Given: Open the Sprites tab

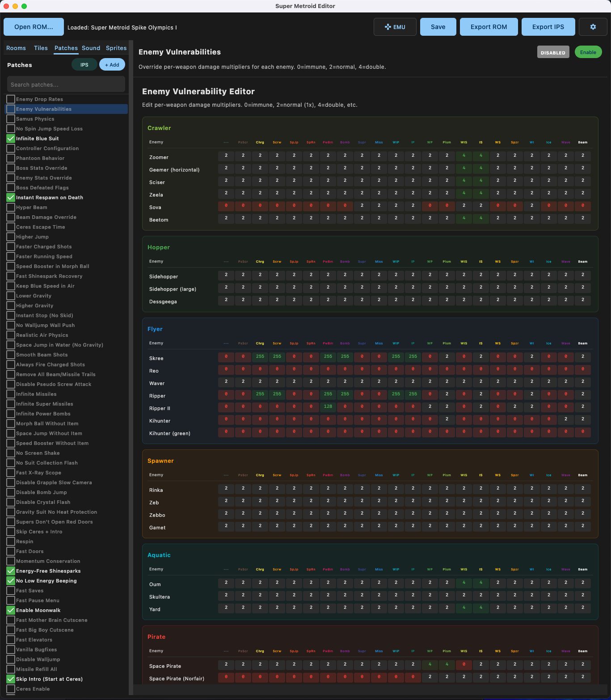Looking at the screenshot, I should pyautogui.click(x=116, y=48).
